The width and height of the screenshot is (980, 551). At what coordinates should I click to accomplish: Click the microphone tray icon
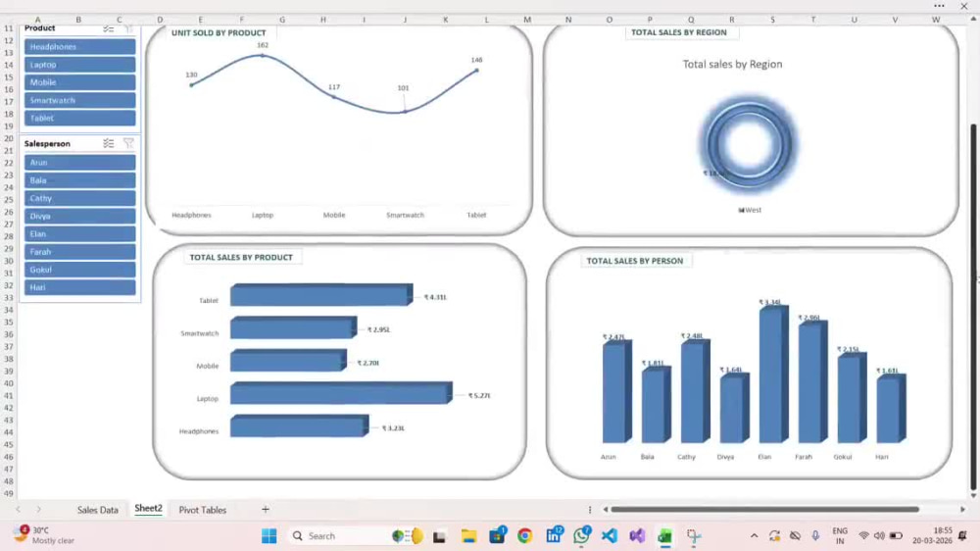point(815,536)
